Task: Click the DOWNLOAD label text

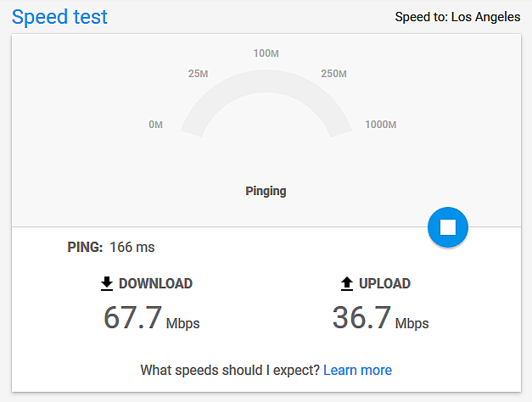Action: pyautogui.click(x=156, y=283)
